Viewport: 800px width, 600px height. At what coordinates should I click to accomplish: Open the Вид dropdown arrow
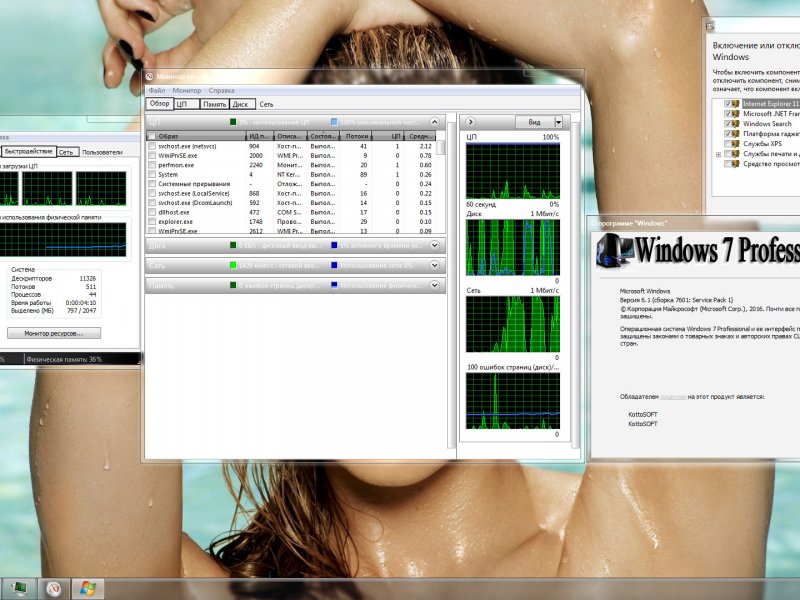pos(558,122)
